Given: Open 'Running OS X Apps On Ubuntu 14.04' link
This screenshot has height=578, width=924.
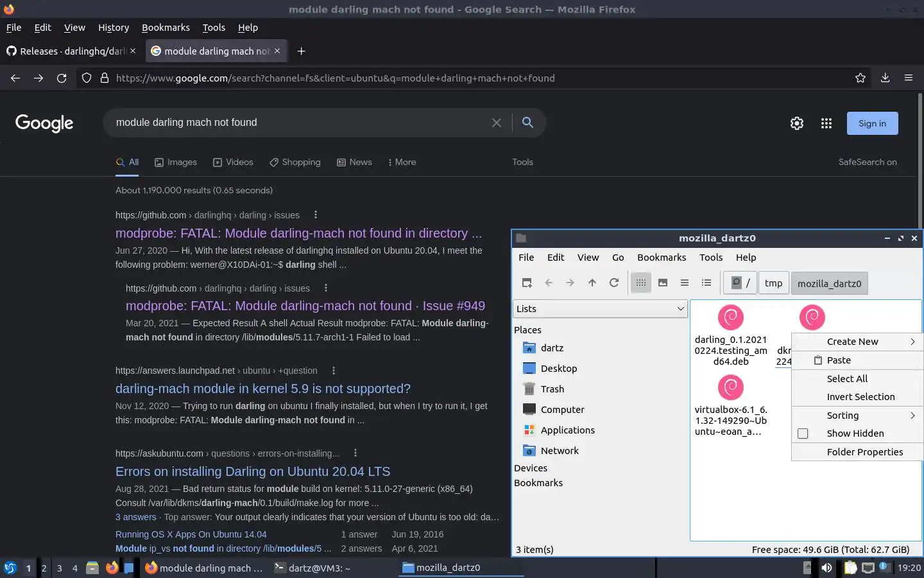Looking at the screenshot, I should 191,534.
